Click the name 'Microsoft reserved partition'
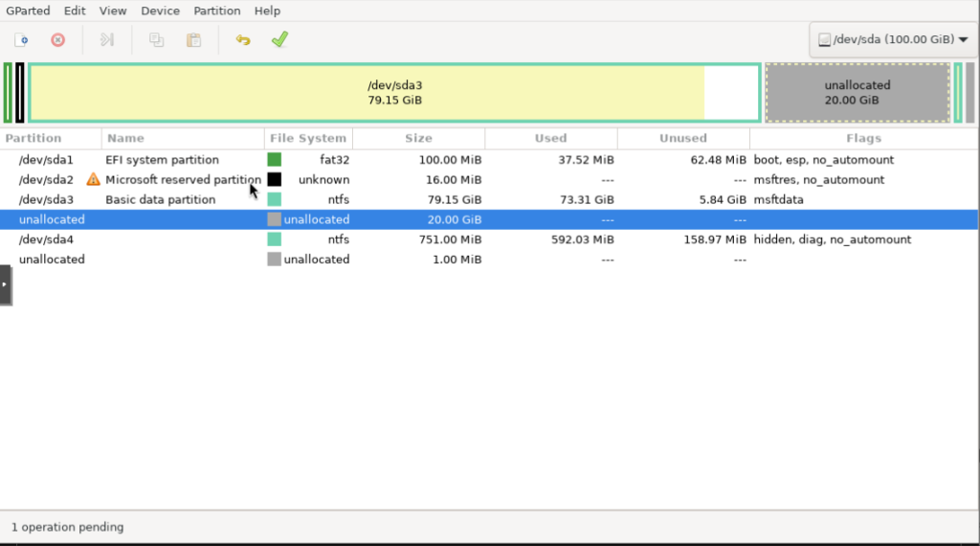980x546 pixels. [x=183, y=179]
